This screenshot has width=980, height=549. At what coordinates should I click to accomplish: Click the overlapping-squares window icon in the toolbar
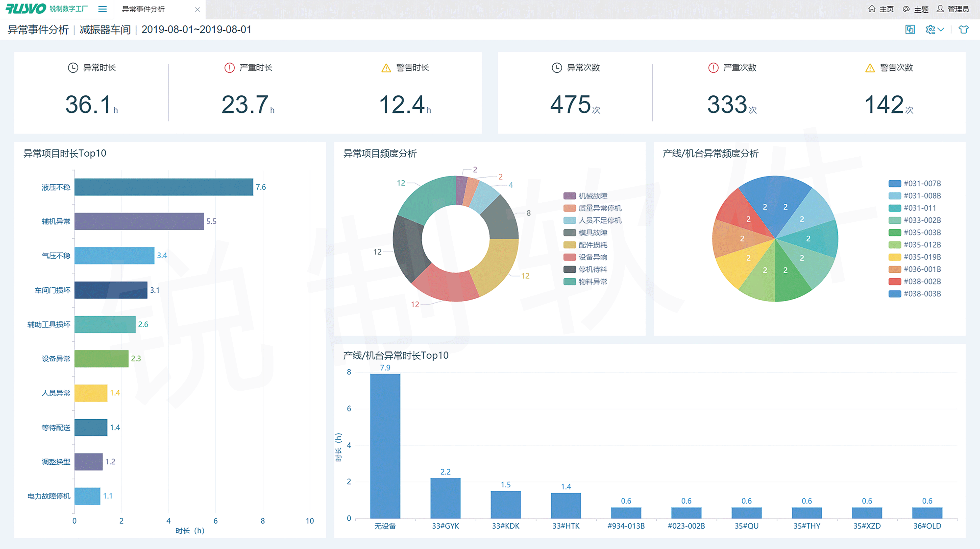(910, 30)
